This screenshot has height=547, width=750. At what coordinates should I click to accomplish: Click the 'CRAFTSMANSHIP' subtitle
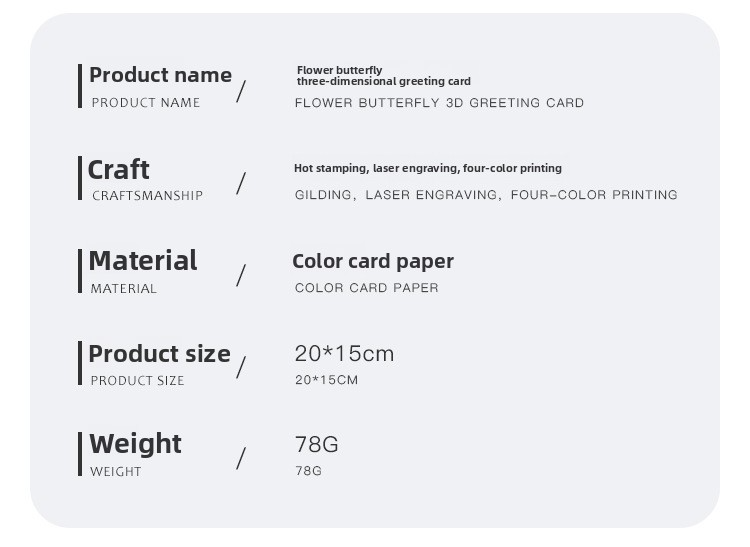(147, 196)
